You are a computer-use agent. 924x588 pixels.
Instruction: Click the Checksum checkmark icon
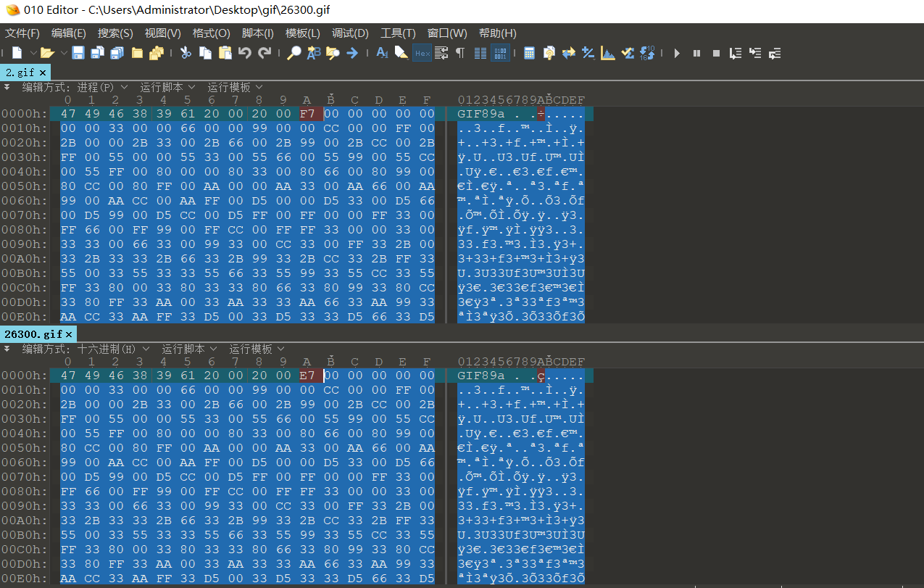point(628,53)
